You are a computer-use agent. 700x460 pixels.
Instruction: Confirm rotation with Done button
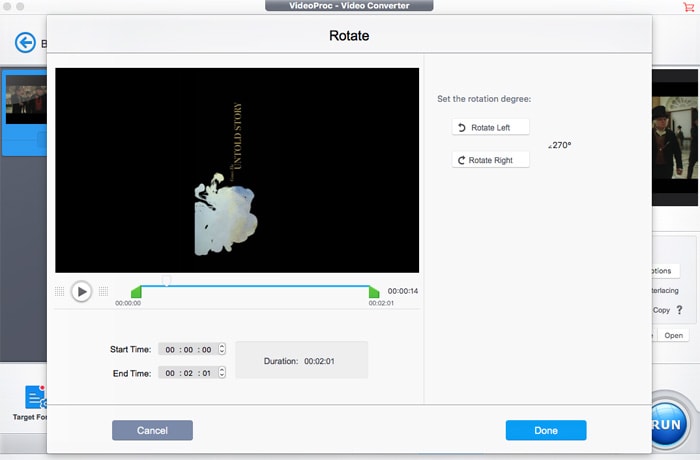tap(546, 430)
